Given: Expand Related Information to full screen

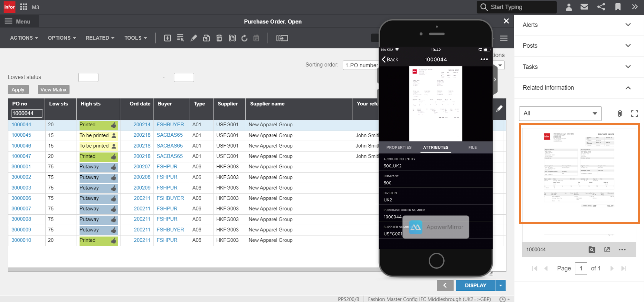Looking at the screenshot, I should (x=634, y=113).
